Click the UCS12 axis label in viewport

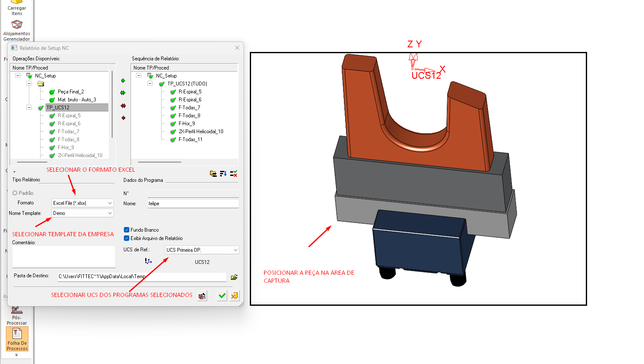point(426,75)
